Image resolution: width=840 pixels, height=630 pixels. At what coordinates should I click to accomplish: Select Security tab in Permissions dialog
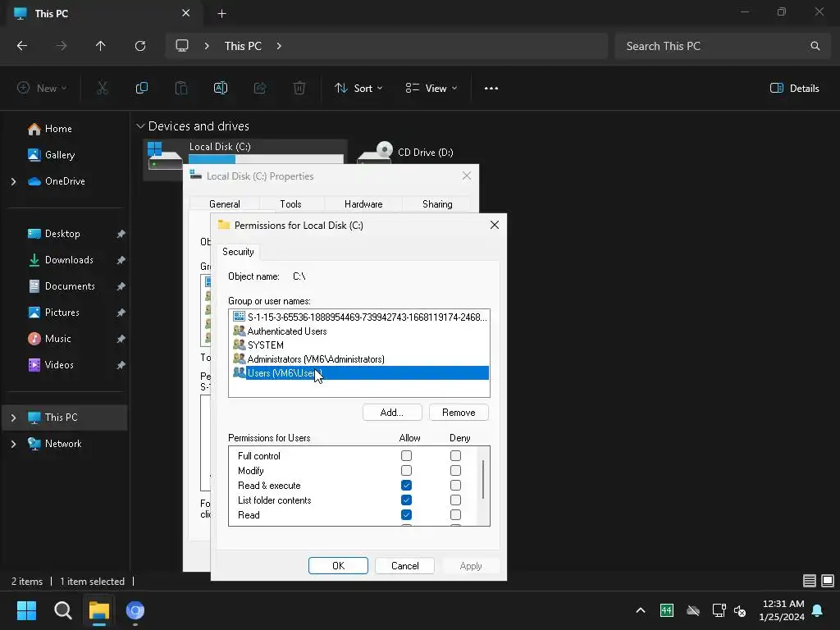(x=238, y=252)
